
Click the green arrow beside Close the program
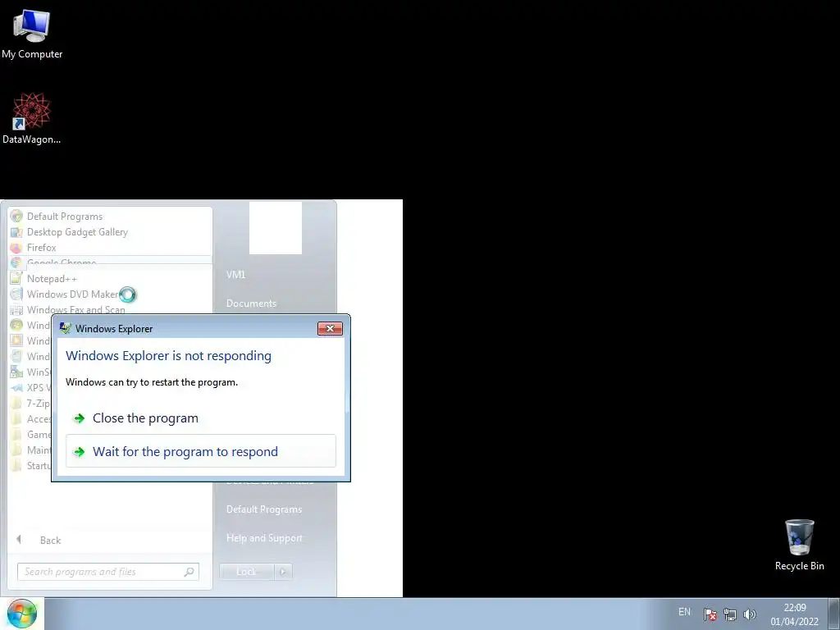click(x=80, y=418)
